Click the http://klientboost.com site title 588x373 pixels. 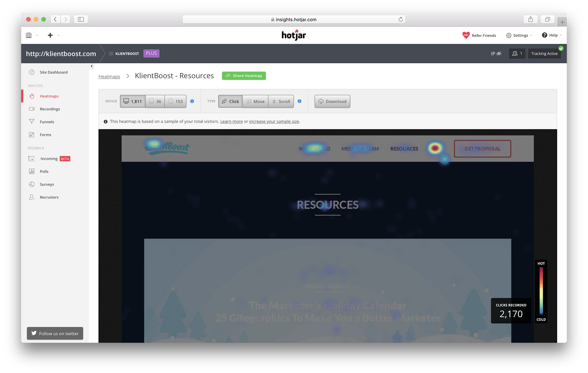tap(61, 54)
